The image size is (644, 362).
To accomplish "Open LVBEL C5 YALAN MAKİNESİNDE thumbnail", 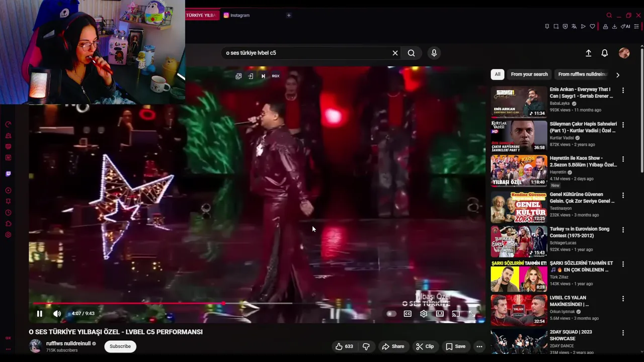I will point(519,310).
